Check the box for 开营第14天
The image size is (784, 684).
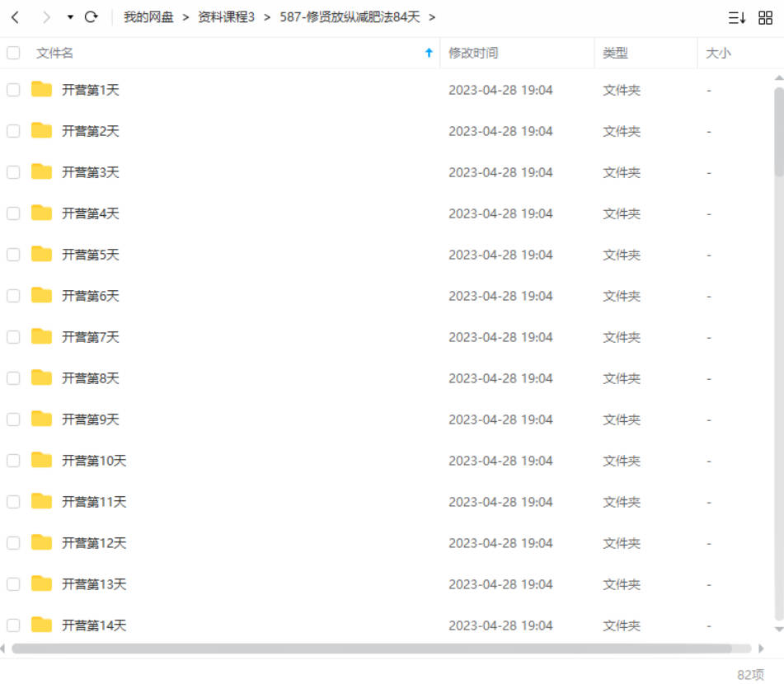pos(13,625)
